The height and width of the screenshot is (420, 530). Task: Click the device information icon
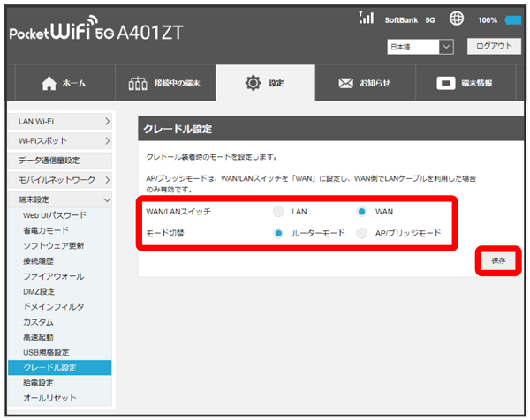[x=447, y=83]
